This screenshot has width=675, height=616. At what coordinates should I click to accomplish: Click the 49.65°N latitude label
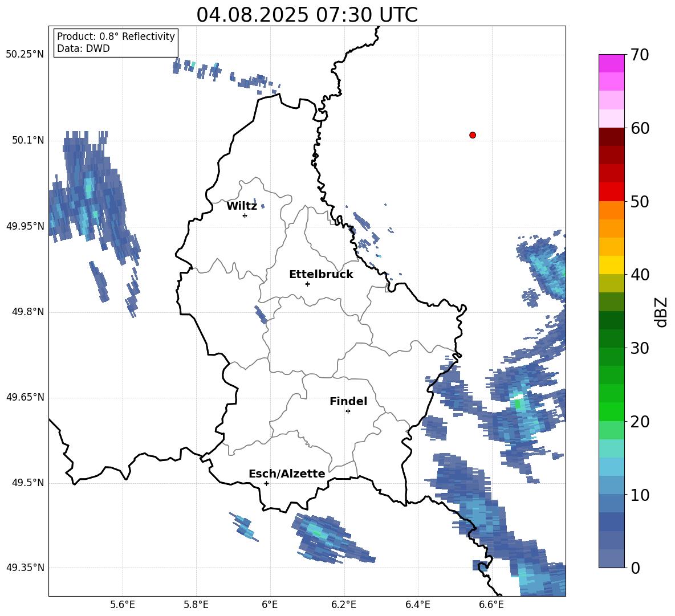coord(25,397)
